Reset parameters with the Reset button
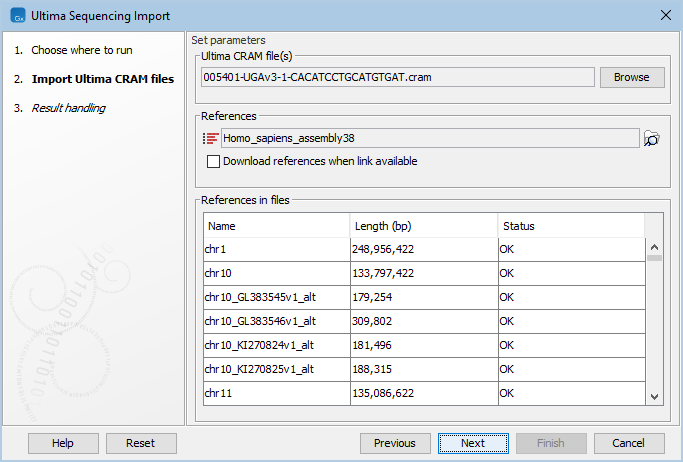The image size is (683, 462). click(141, 443)
